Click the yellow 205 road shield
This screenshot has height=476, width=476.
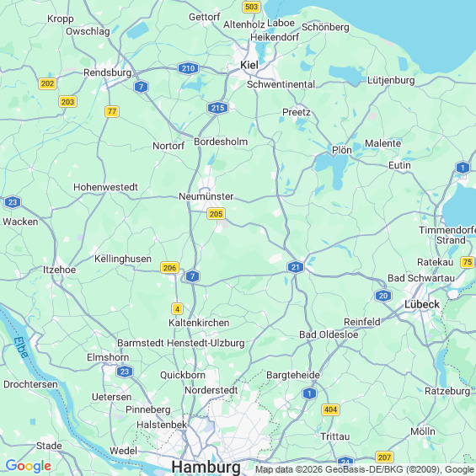coord(216,214)
